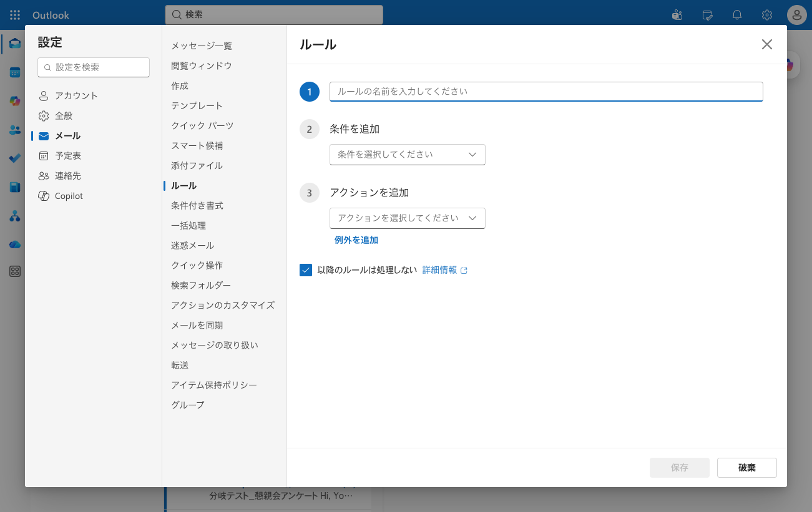Open 迷惑メール settings page
The image size is (812, 512).
pos(192,245)
